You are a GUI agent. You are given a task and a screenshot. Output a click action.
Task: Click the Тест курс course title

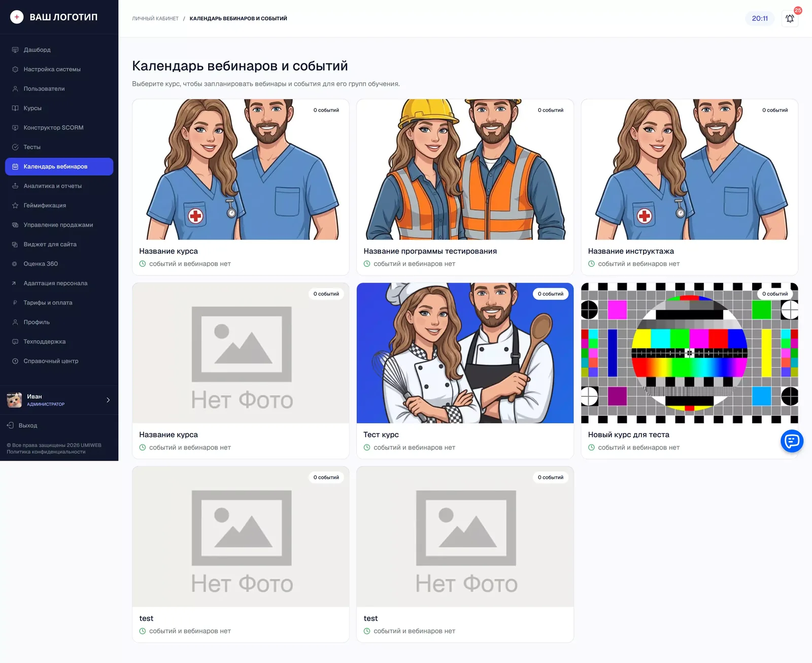(381, 435)
